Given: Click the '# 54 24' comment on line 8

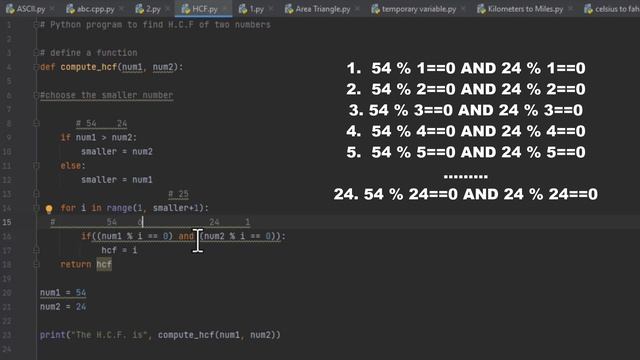Looking at the screenshot, I should click(x=101, y=123).
